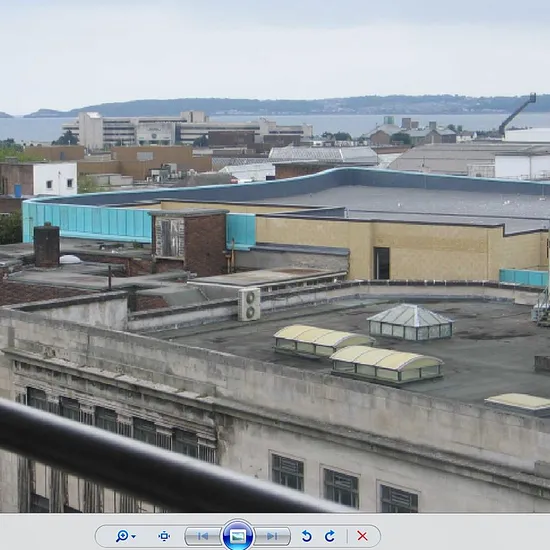The width and height of the screenshot is (550, 550).
Task: Rotate the photo clockwise
Action: pos(330,536)
